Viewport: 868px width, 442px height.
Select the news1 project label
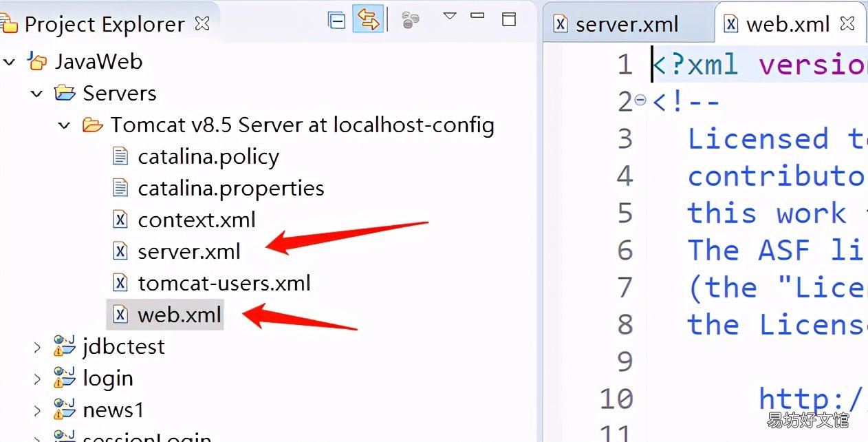113,410
